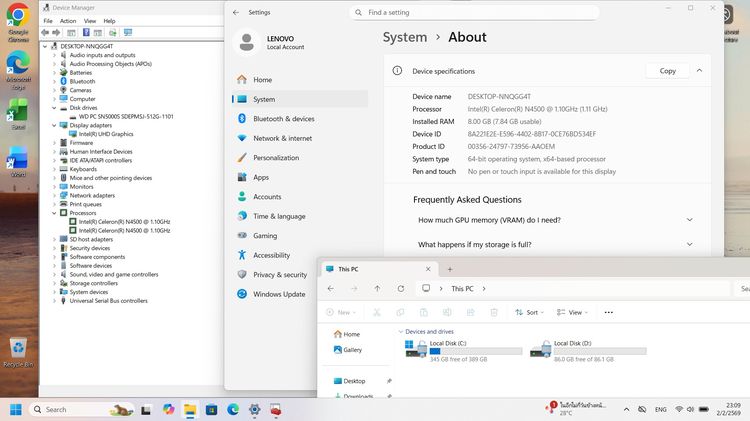Open See more options in Explorer toolbar
This screenshot has height=421, width=750.
608,312
